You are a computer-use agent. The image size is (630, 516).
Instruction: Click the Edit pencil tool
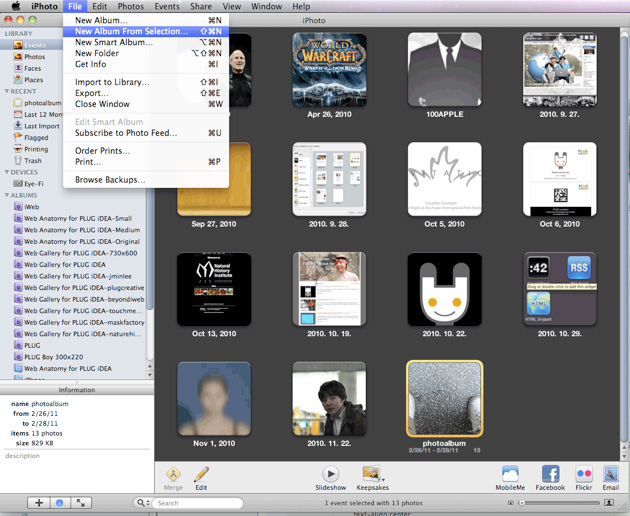(201, 478)
